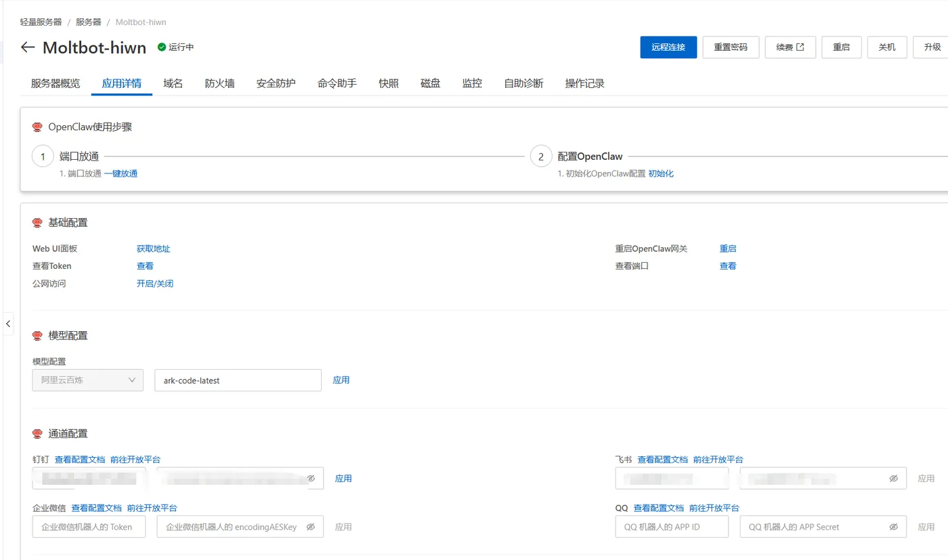Click the 续费 button

[790, 47]
